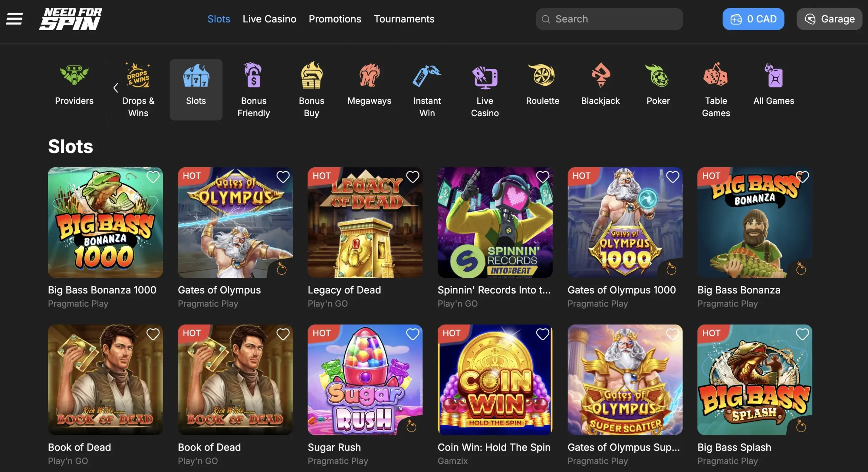
Task: Click the Gates of Olympus 1000 title
Action: tap(622, 290)
